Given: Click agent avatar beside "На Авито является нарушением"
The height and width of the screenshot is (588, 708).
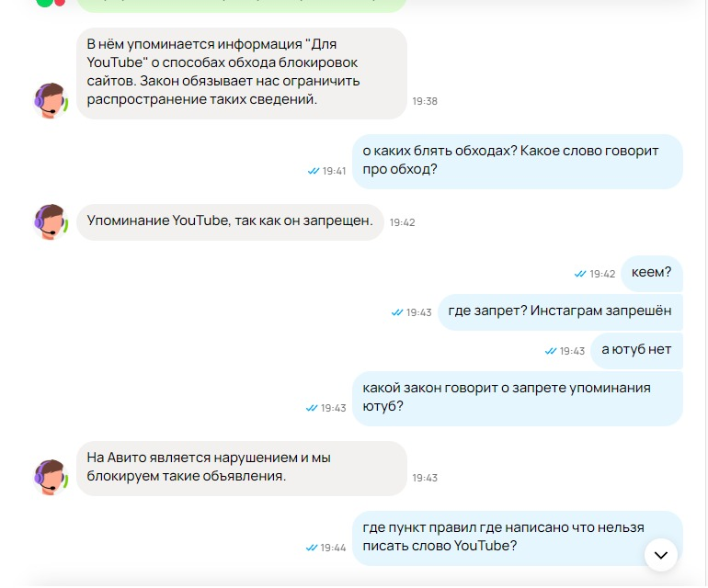Looking at the screenshot, I should point(51,477).
